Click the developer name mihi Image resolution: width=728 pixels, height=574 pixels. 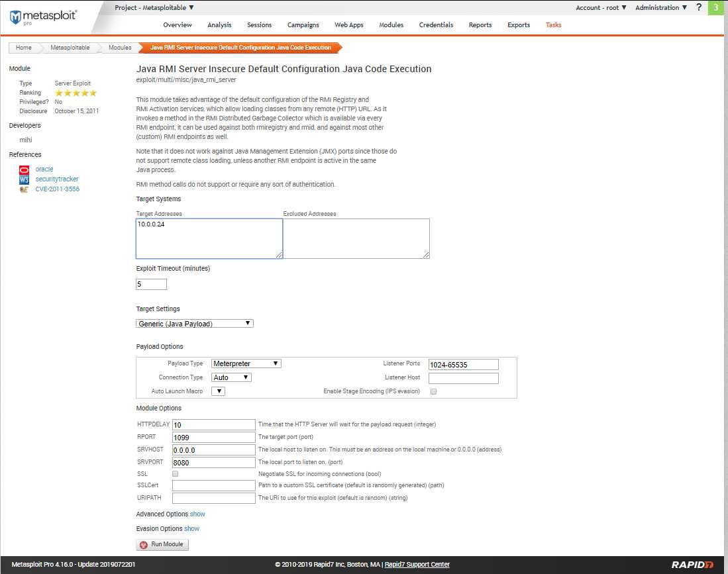pos(26,140)
